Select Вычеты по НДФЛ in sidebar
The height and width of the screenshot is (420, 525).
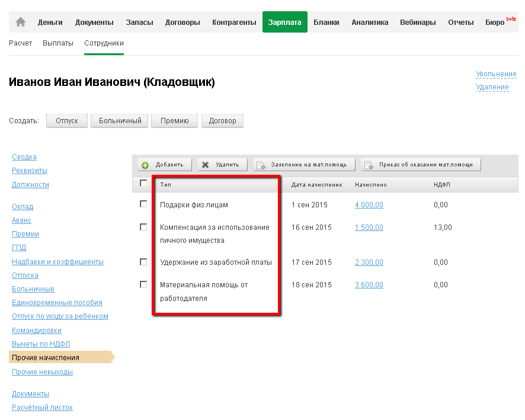(x=41, y=344)
